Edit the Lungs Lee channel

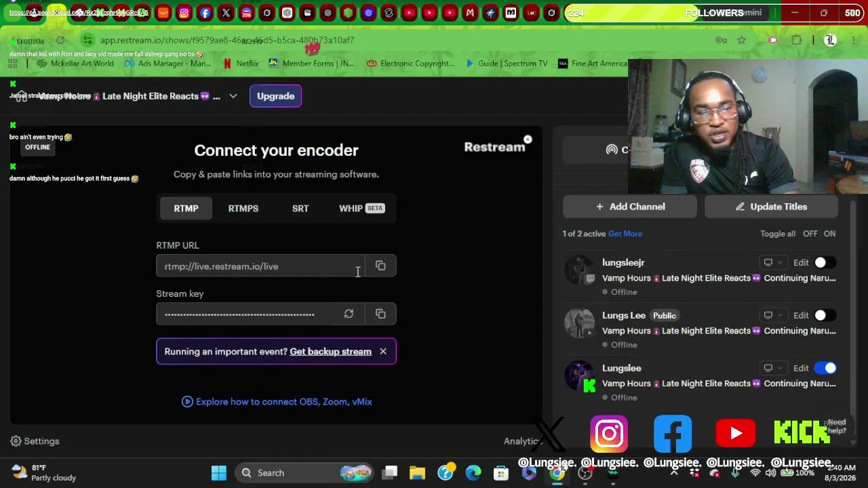(x=801, y=315)
